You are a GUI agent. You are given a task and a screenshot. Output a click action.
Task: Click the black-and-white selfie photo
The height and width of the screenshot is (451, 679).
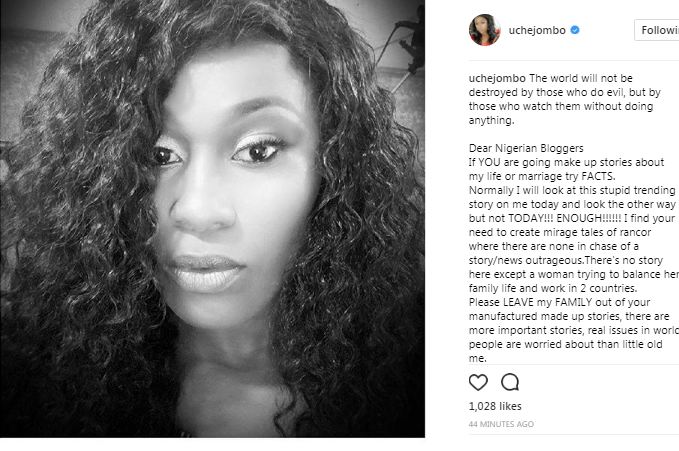[x=212, y=219]
